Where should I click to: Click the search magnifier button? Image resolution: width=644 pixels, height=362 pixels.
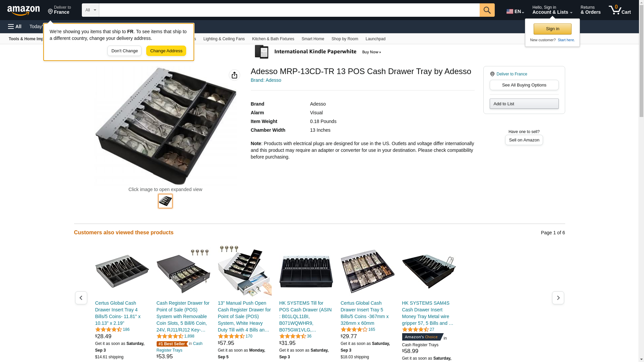click(x=487, y=10)
